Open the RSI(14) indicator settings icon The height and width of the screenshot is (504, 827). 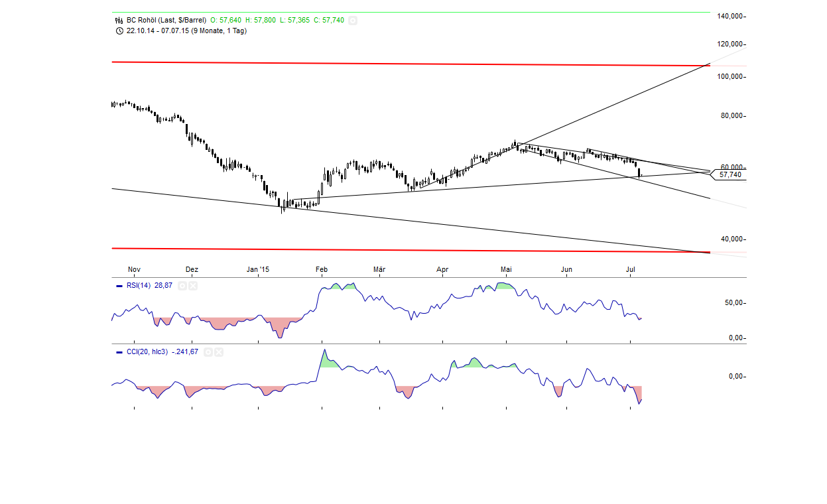(x=182, y=286)
